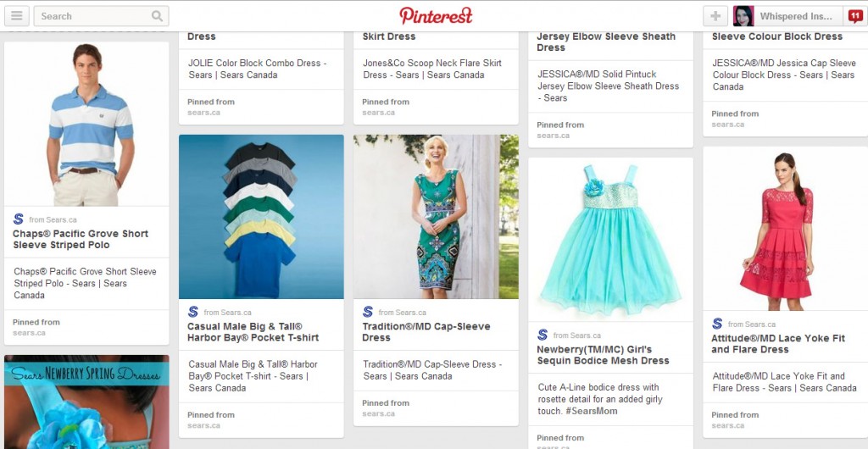Screen dimensions: 868x449
Task: Click the plus add pin button
Action: click(x=715, y=16)
